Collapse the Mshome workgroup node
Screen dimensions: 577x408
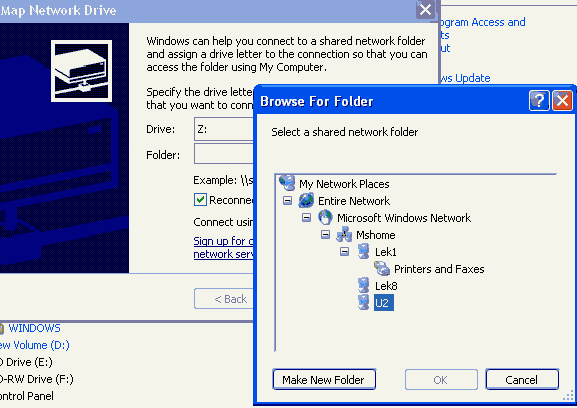click(x=325, y=234)
